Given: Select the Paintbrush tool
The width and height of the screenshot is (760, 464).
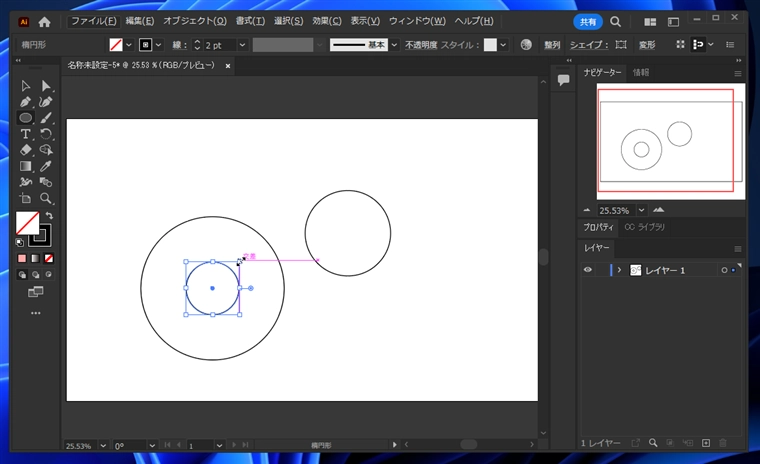Looking at the screenshot, I should [x=46, y=118].
